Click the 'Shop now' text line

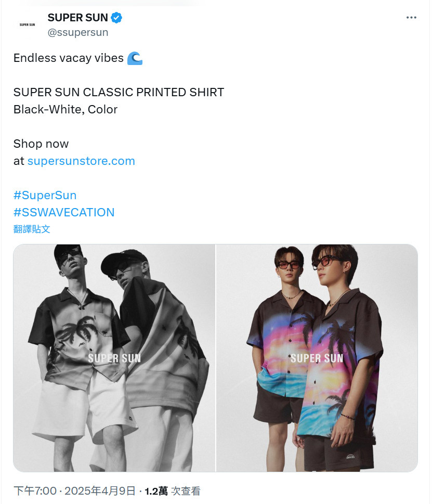point(41,144)
